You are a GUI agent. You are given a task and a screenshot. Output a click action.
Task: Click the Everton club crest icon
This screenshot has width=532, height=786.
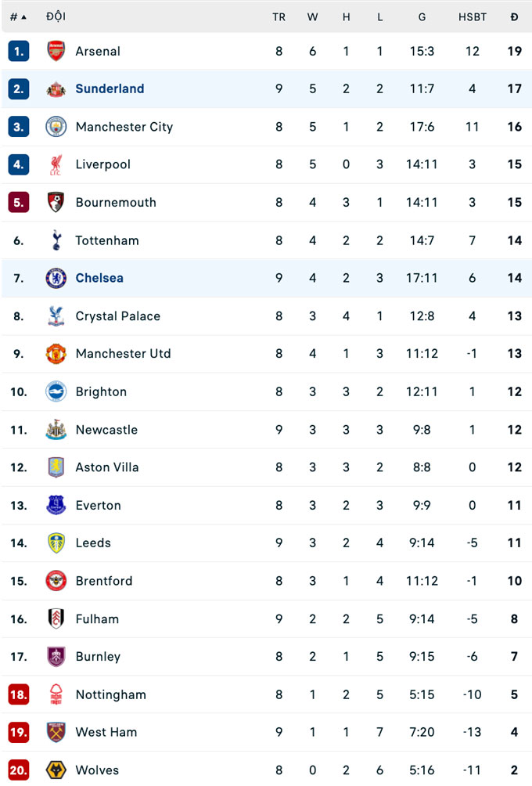pyautogui.click(x=56, y=505)
